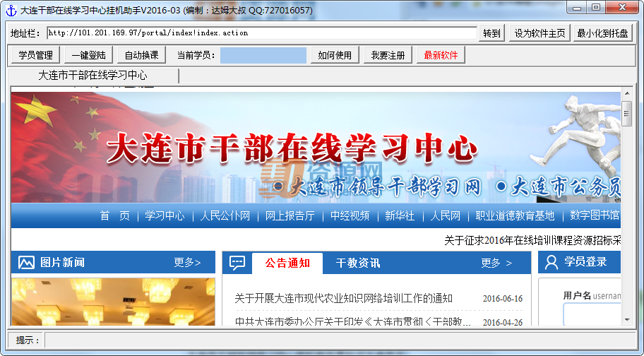
Task: Open 数字图书馆 navigation link
Action: pyautogui.click(x=595, y=215)
